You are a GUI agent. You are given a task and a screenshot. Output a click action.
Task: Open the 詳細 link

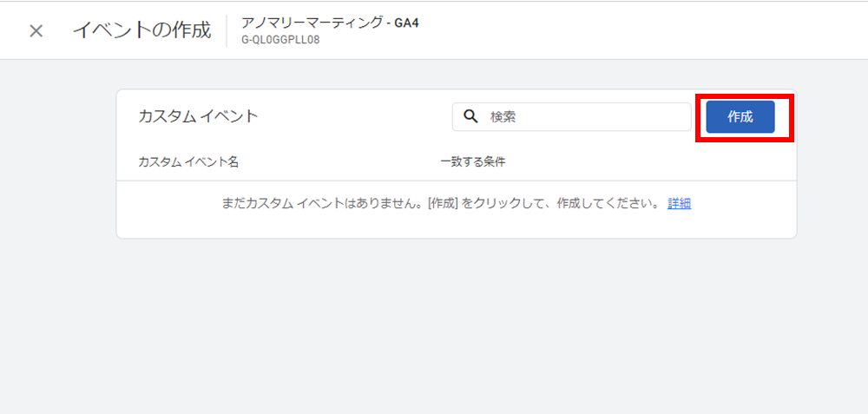pos(680,204)
